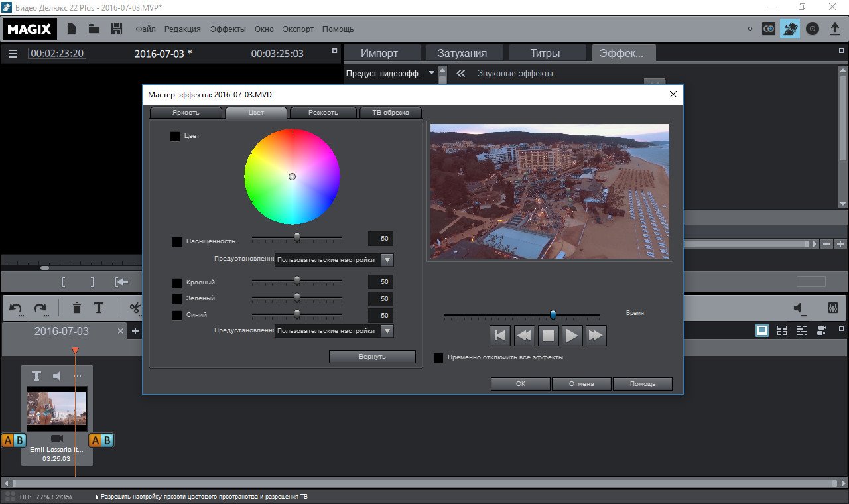The width and height of the screenshot is (849, 504).
Task: Delete object with the trash can icon
Action: 77,308
